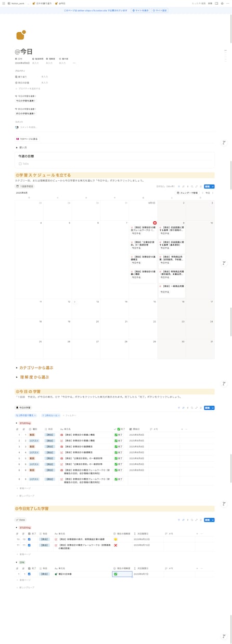The width and height of the screenshot is (232, 644).
Task: Click the empty 振り返り property value
Action: click(45, 77)
